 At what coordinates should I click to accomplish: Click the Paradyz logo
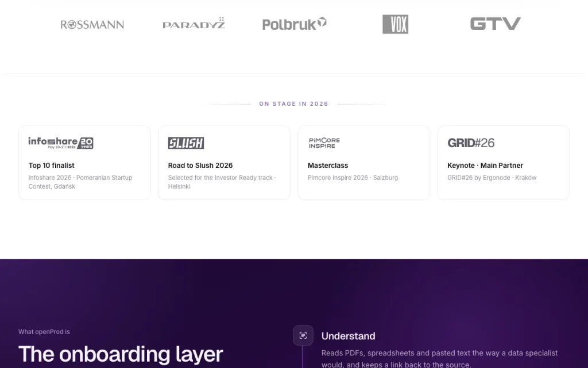coord(194,23)
